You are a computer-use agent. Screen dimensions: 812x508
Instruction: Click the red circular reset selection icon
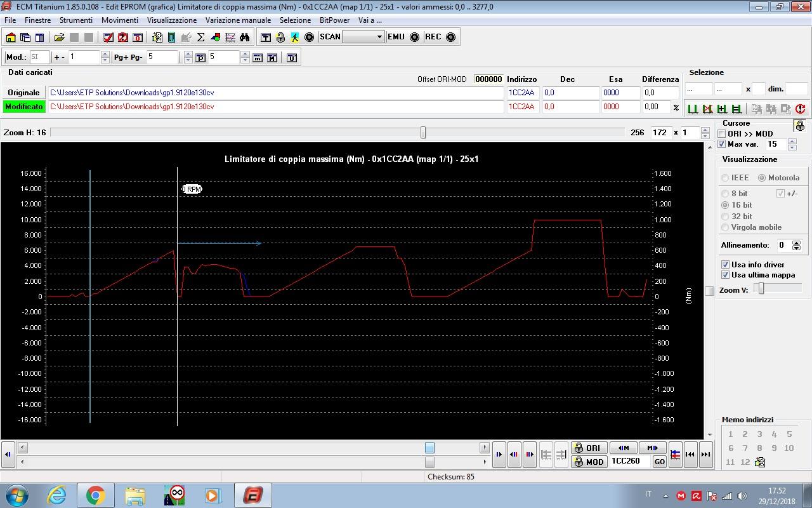800,109
